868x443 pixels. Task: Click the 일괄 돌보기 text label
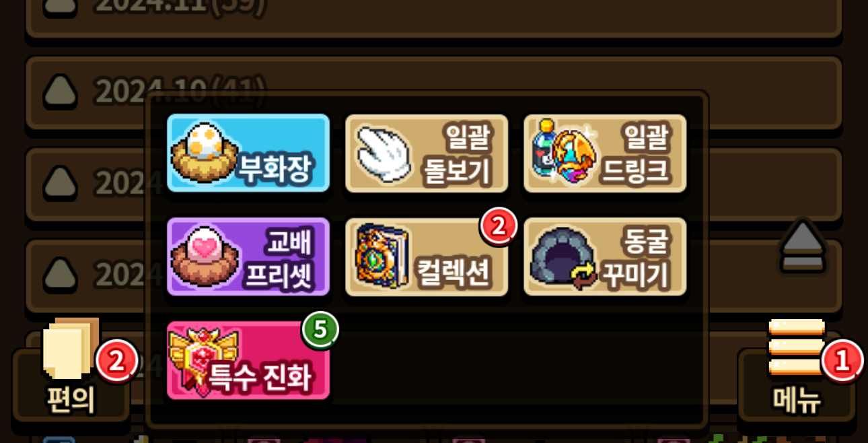[x=457, y=154]
